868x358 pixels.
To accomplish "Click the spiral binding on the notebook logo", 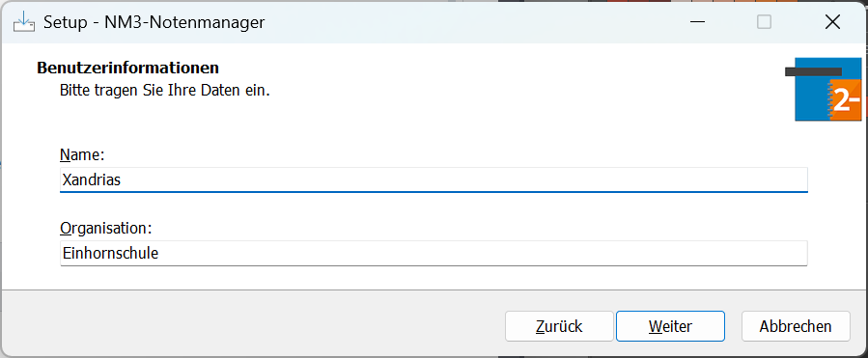I will [x=828, y=99].
